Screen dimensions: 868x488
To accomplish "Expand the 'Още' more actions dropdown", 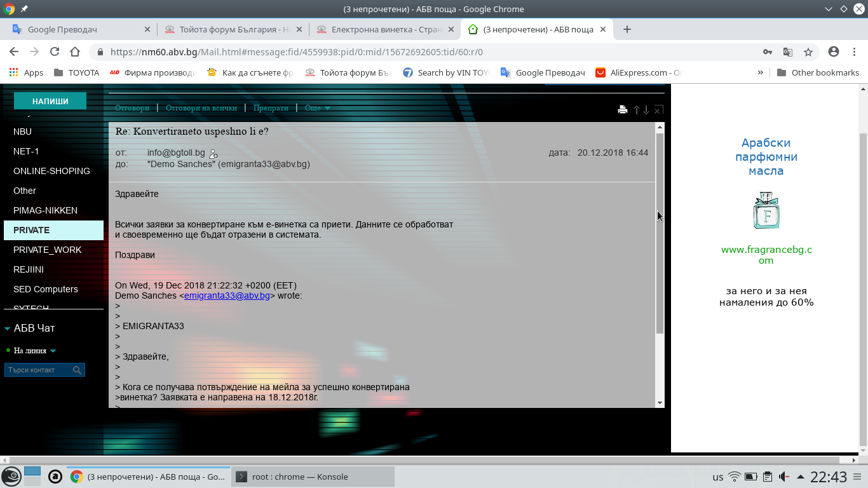I will [318, 108].
